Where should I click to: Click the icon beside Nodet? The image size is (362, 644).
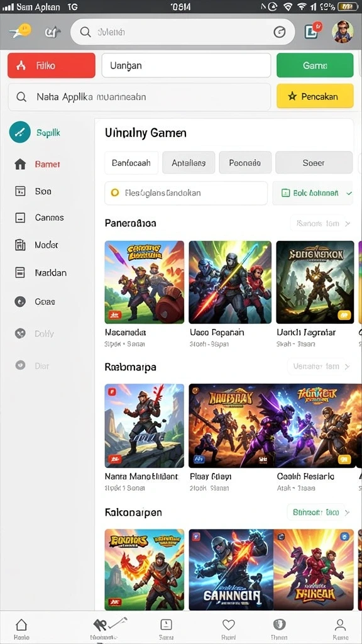coord(20,245)
